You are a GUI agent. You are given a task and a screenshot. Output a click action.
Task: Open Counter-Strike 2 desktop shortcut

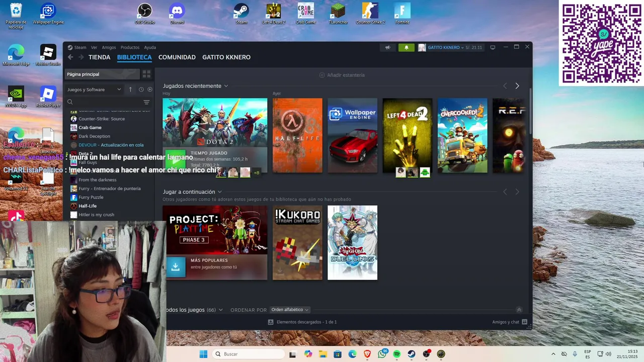click(370, 14)
